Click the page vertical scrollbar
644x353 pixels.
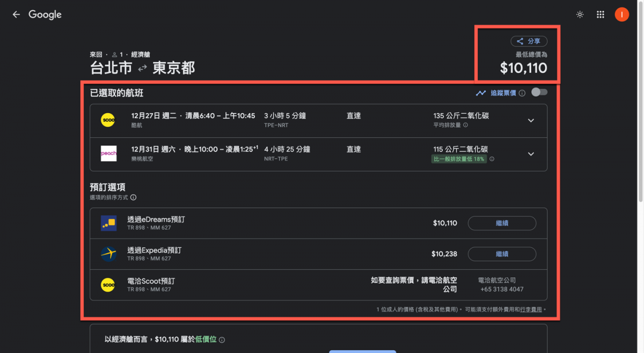click(x=641, y=102)
